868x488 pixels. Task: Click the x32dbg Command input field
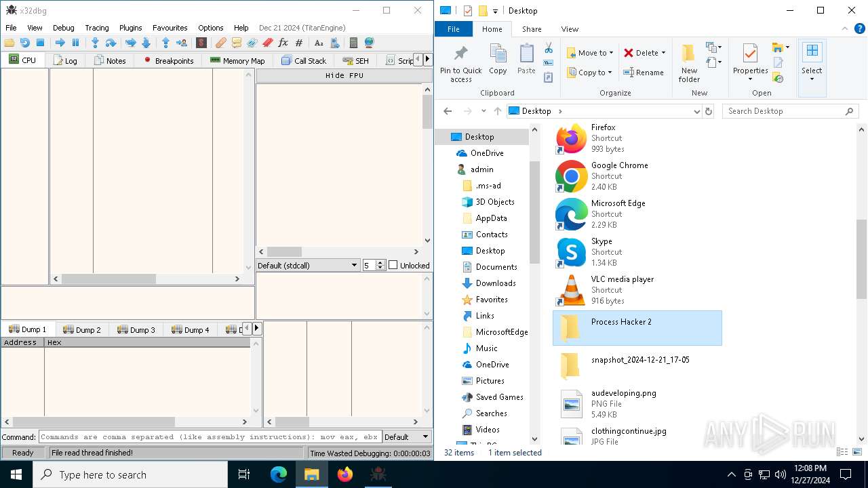[x=210, y=437]
